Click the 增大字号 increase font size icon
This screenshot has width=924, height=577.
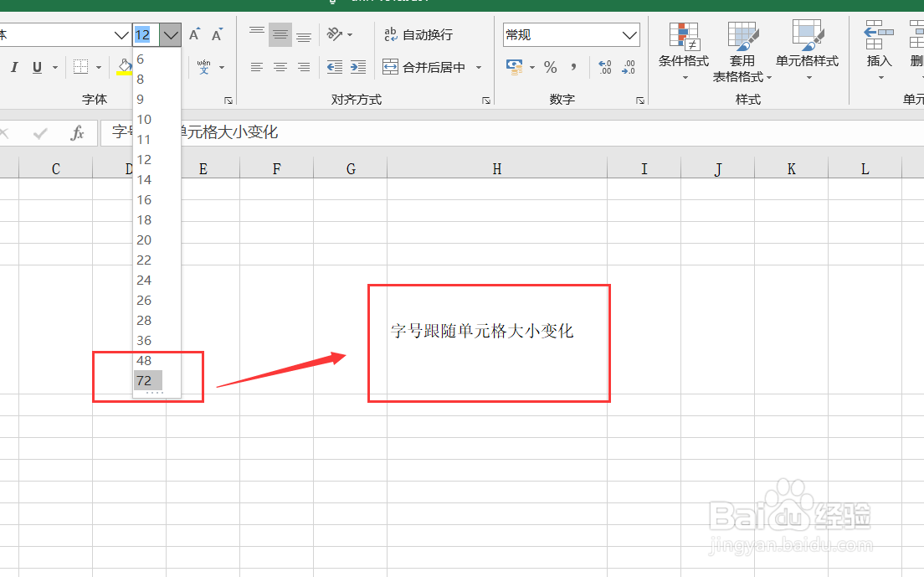click(193, 34)
